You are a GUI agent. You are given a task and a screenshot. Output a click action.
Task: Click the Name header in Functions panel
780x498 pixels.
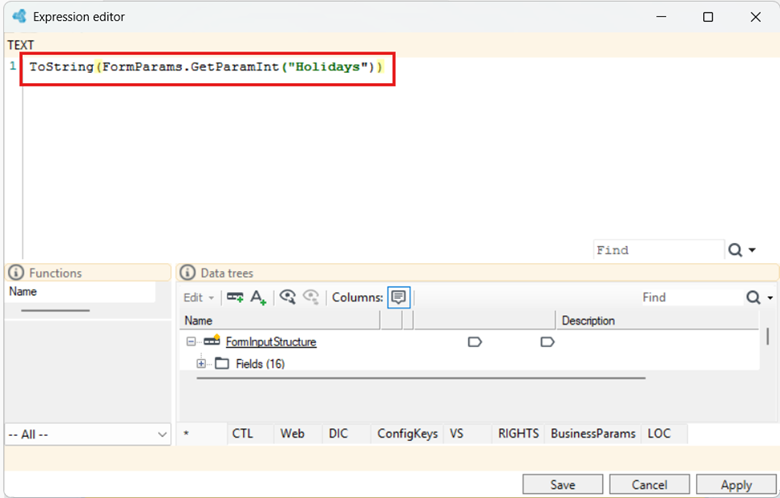81,292
